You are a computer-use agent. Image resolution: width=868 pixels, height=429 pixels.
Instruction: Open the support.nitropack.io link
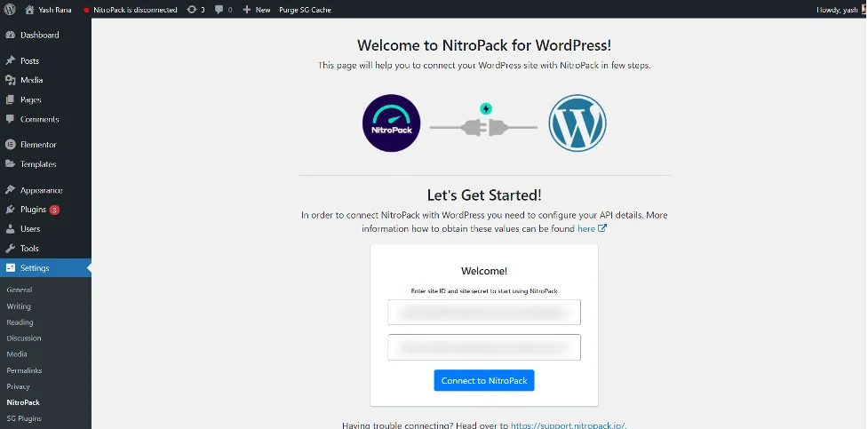click(x=568, y=425)
